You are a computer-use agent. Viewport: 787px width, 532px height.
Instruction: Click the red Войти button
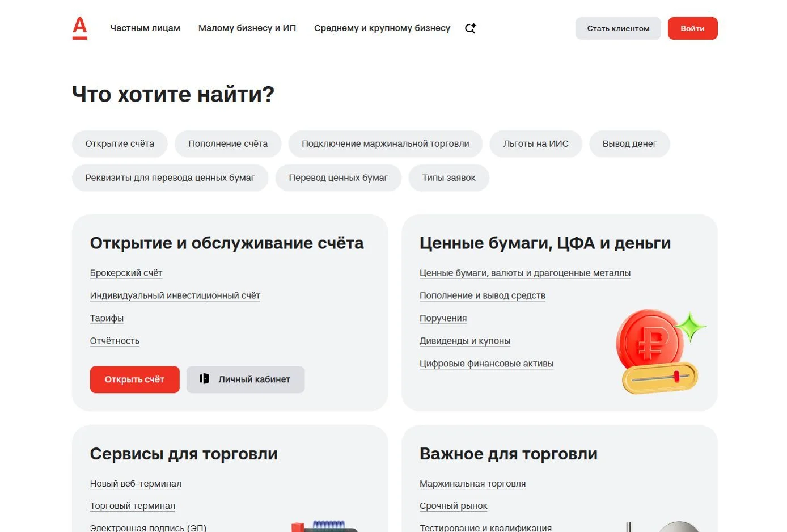coord(692,28)
